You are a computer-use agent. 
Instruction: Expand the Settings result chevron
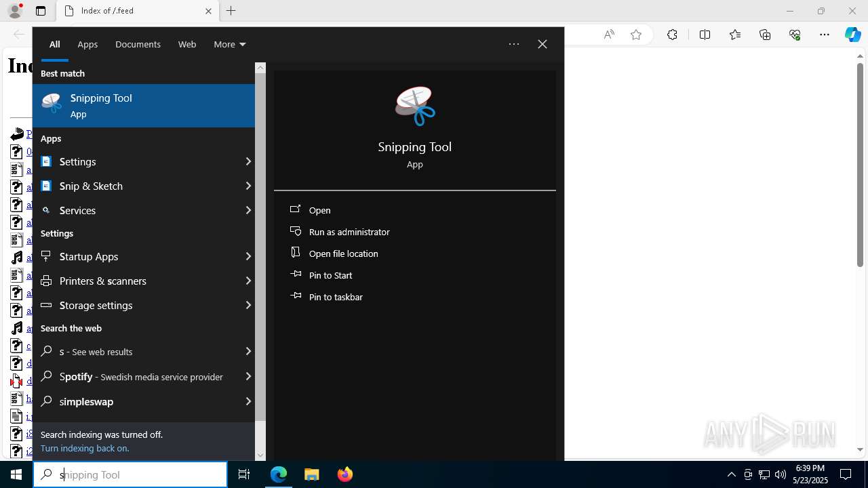(248, 161)
